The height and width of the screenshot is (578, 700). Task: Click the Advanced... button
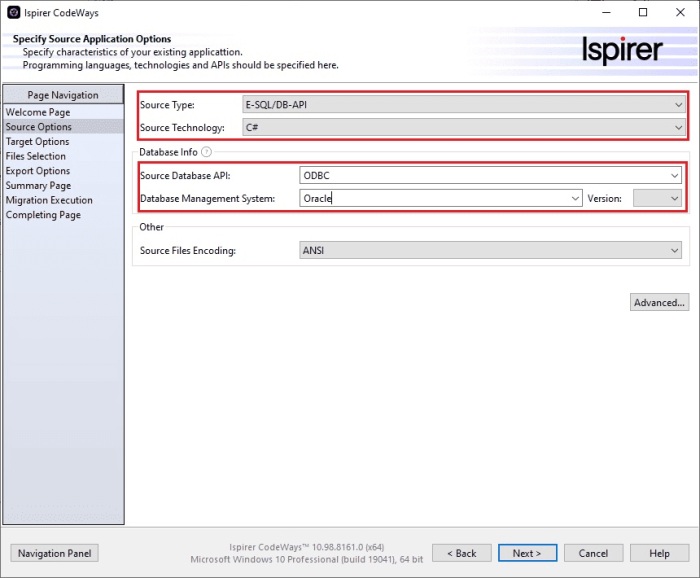(x=659, y=303)
